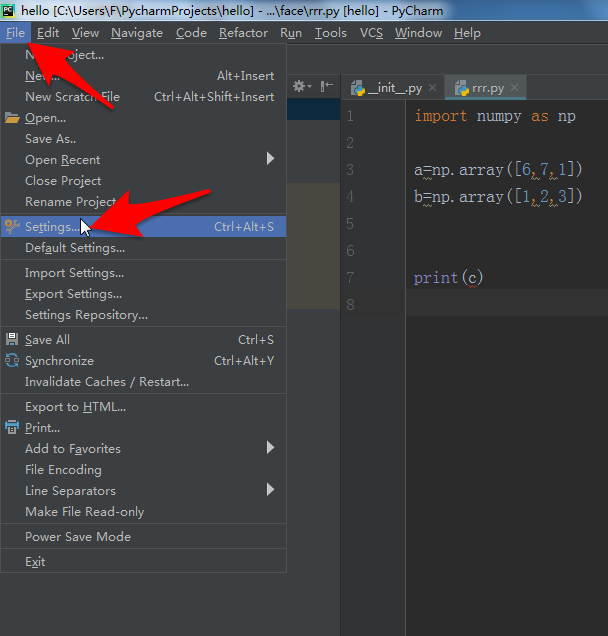Choose Rename Project menu entry
The image size is (608, 636).
(144, 202)
